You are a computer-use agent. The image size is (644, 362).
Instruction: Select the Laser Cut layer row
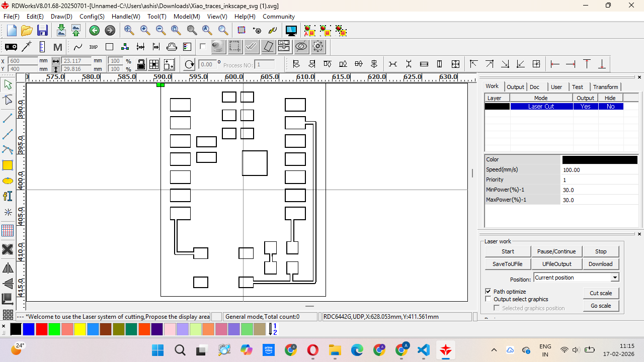click(x=541, y=107)
